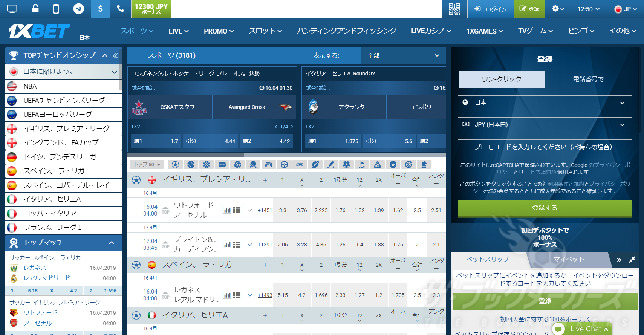Select the star special bets filter icon

393,164
